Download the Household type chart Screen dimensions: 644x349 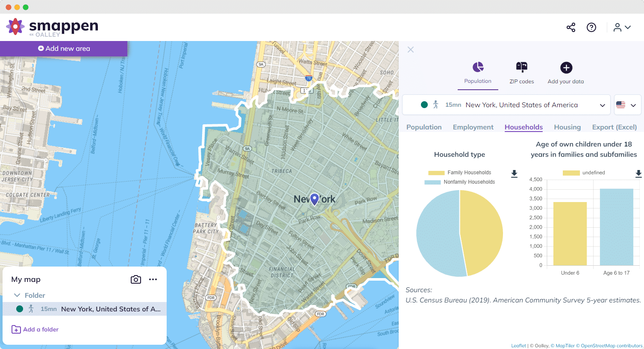[514, 174]
